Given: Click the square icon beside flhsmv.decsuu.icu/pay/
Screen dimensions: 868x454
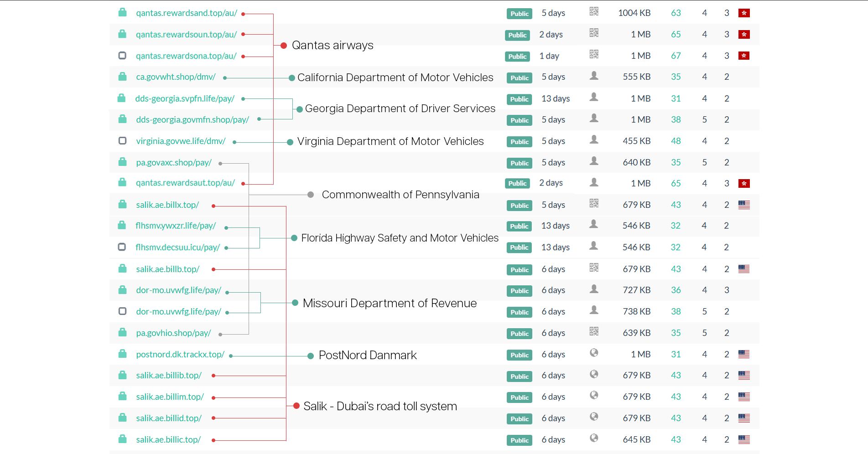Looking at the screenshot, I should (x=122, y=247).
